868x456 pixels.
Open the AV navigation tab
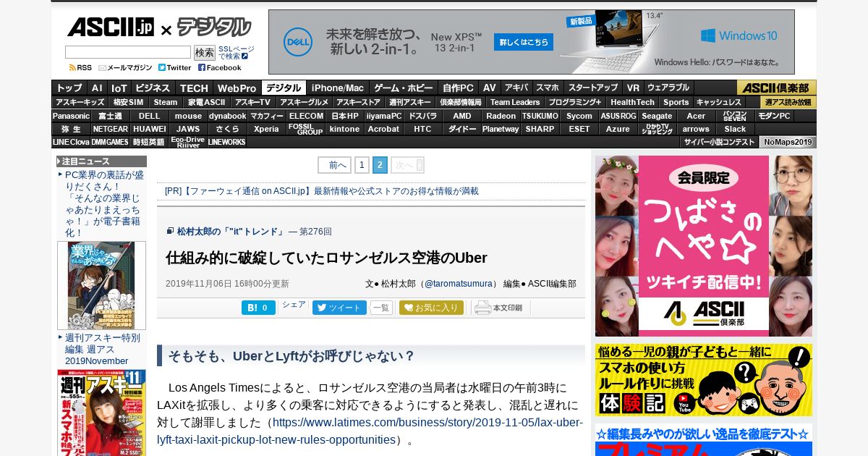(x=490, y=88)
